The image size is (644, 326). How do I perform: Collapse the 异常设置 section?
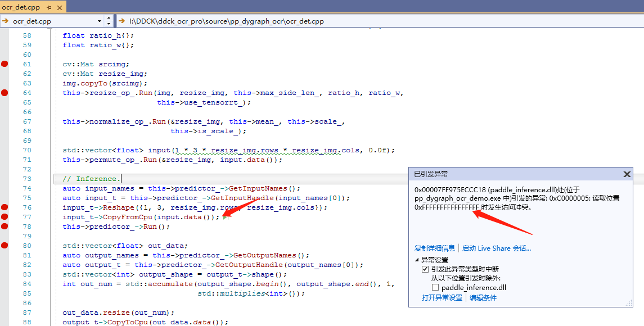[x=417, y=260]
